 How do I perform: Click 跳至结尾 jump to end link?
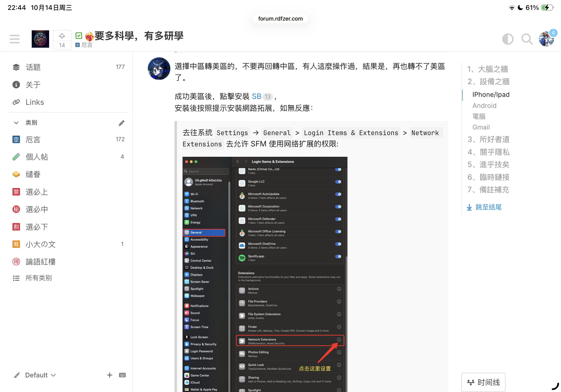(484, 208)
